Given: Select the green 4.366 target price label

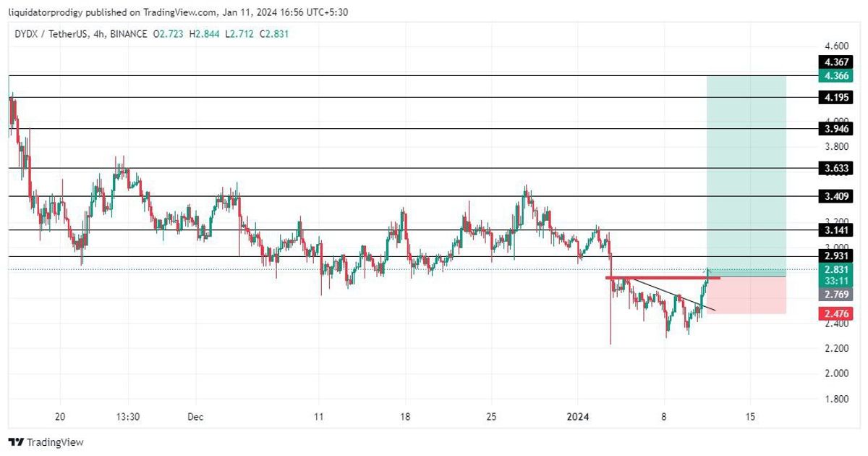Looking at the screenshot, I should (836, 76).
